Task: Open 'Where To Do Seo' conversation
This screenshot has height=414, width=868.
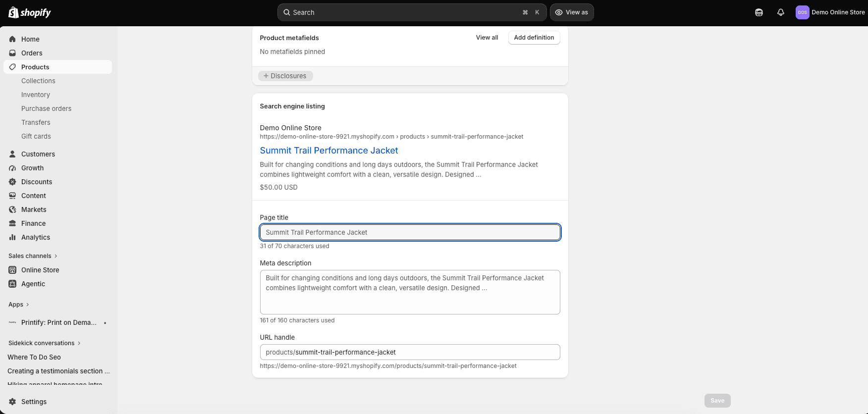Action: click(x=34, y=357)
